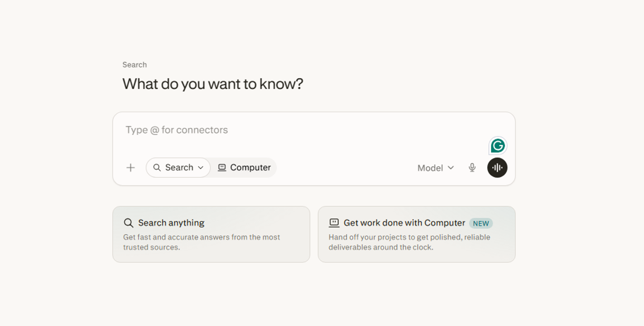Open the Search mode dropdown

click(x=178, y=168)
